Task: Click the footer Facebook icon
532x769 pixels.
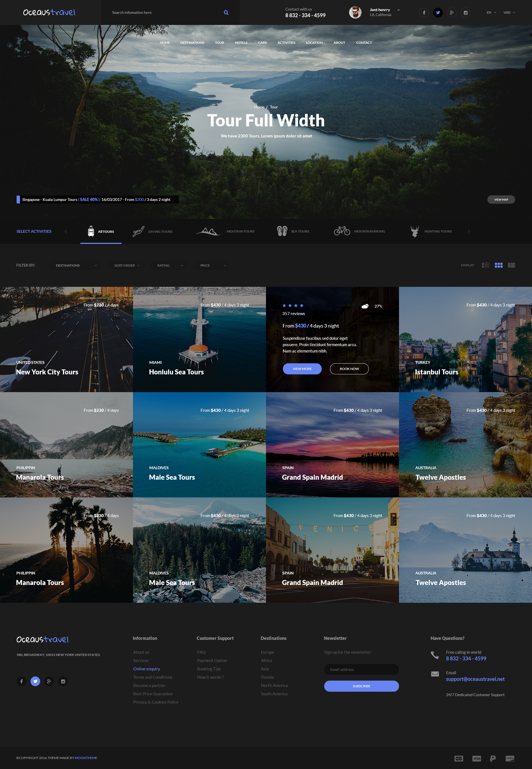Action: [21, 681]
